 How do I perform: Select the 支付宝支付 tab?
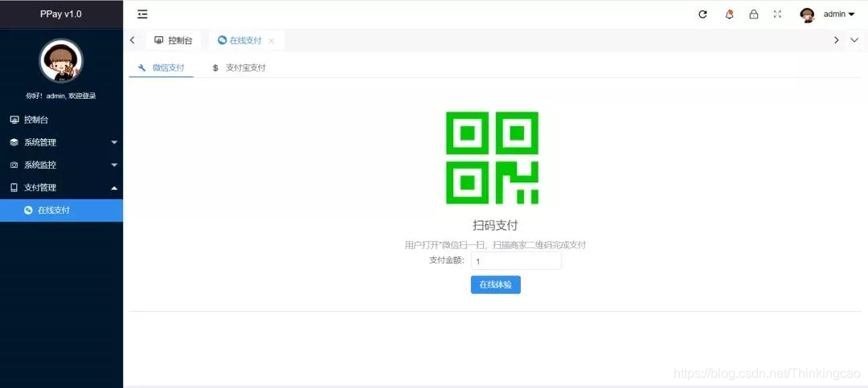click(x=240, y=67)
